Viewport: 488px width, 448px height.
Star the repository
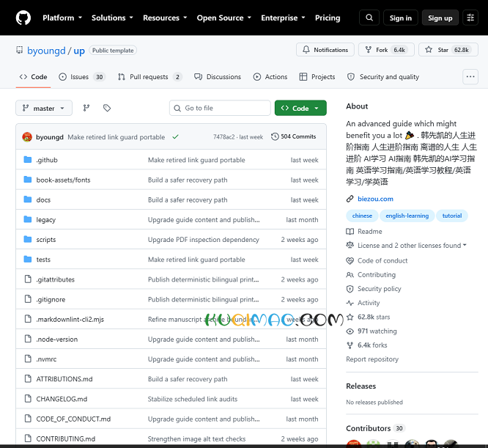448,50
